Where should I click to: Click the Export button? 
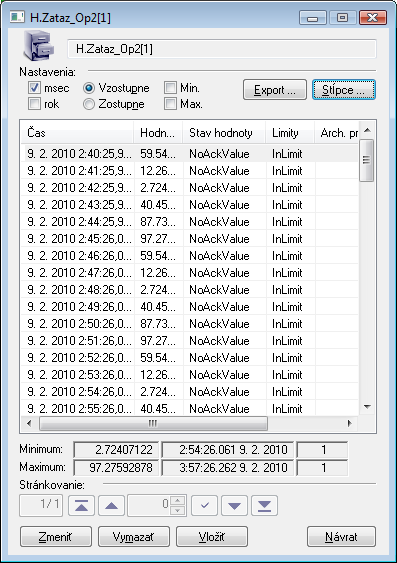pos(275,90)
